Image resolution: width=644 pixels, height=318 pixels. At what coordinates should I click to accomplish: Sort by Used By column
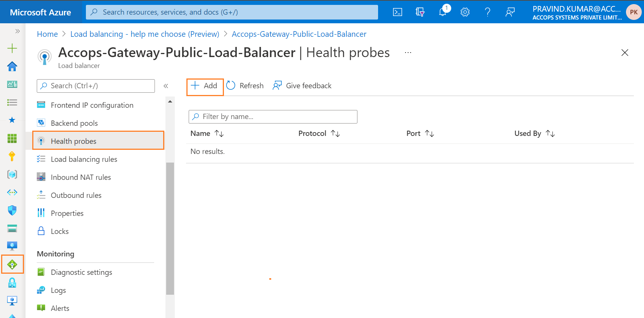[x=534, y=133]
